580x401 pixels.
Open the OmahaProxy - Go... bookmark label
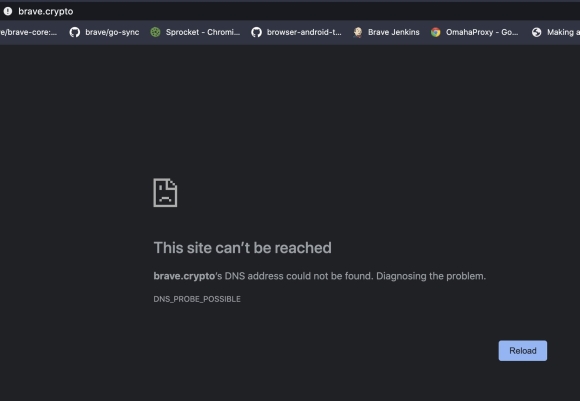482,32
